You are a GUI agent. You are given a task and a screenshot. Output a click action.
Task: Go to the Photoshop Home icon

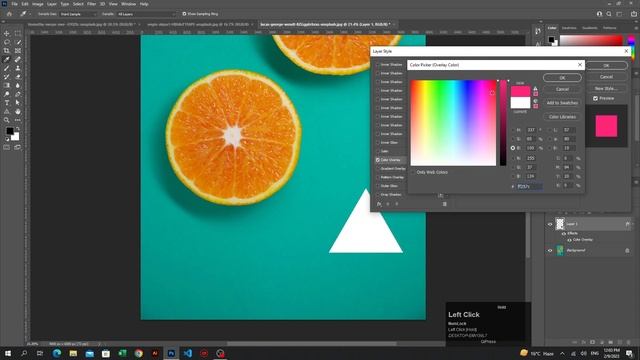coord(9,14)
